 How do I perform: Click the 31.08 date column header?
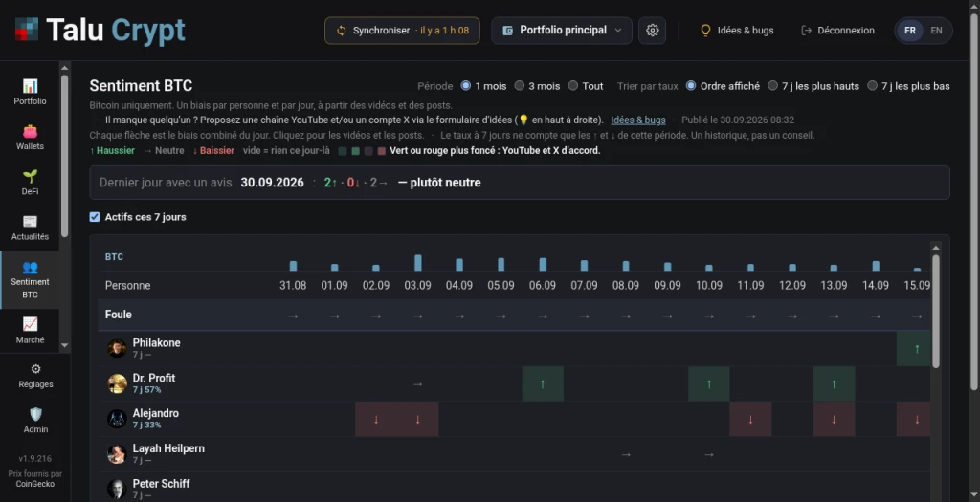tap(293, 285)
